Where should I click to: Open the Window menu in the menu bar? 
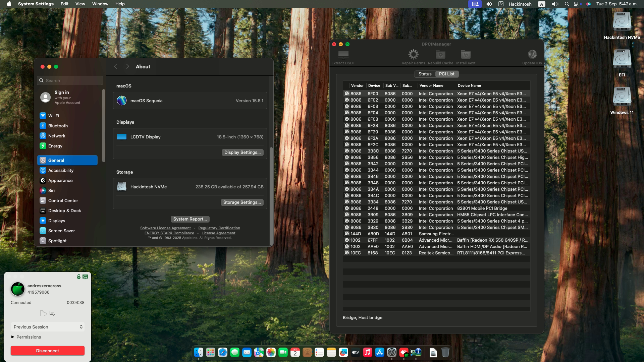pyautogui.click(x=100, y=4)
